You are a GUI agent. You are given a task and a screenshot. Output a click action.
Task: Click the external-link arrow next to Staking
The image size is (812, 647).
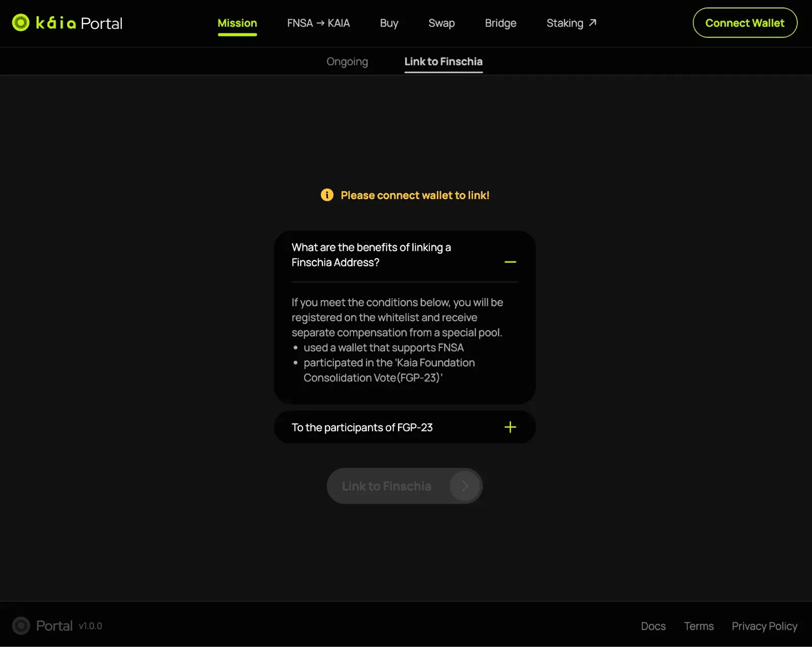pos(593,23)
